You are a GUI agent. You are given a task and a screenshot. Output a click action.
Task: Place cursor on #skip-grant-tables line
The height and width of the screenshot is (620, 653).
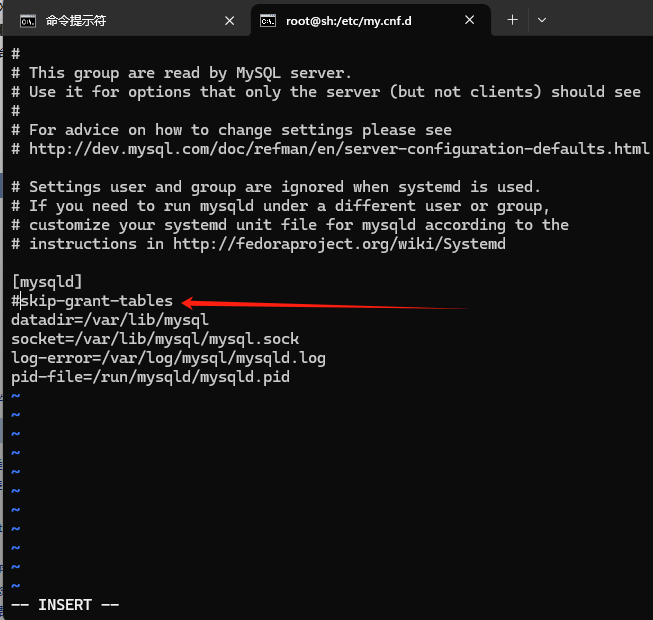click(x=92, y=301)
